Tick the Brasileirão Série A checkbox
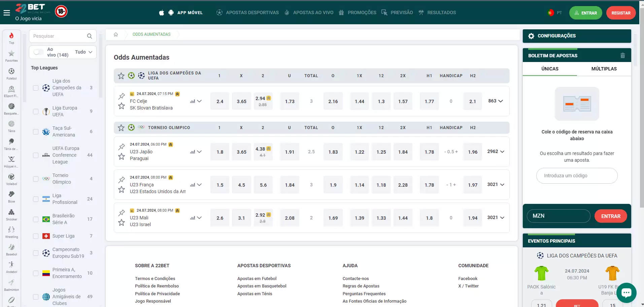 pos(36,219)
